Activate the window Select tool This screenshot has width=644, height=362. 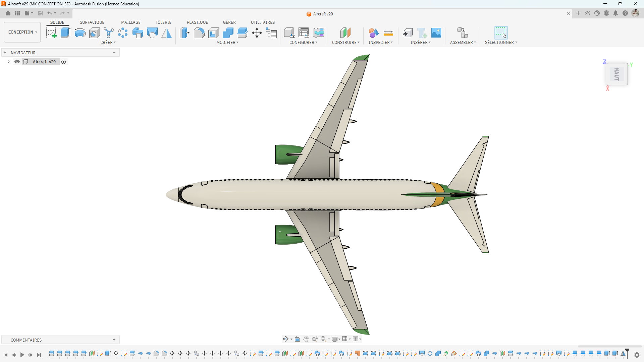[x=501, y=33]
